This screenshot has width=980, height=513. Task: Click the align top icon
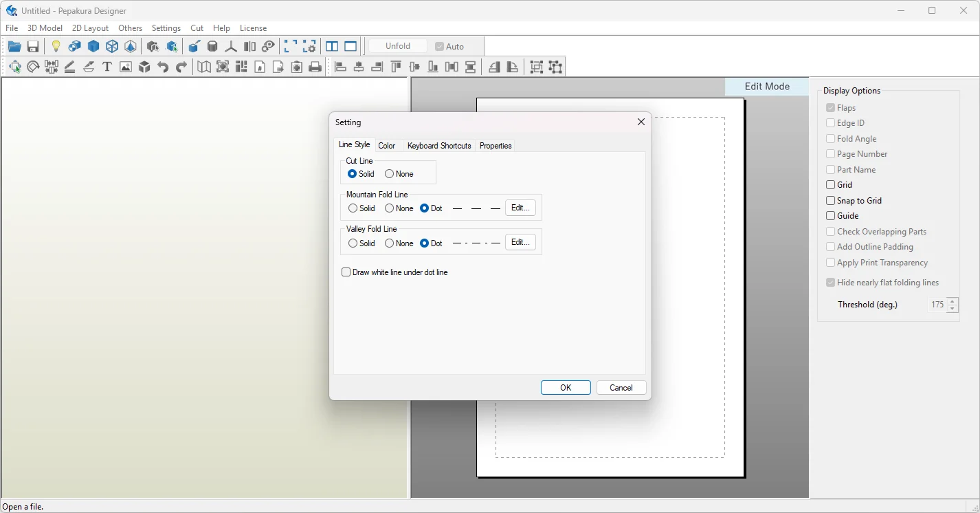point(396,67)
